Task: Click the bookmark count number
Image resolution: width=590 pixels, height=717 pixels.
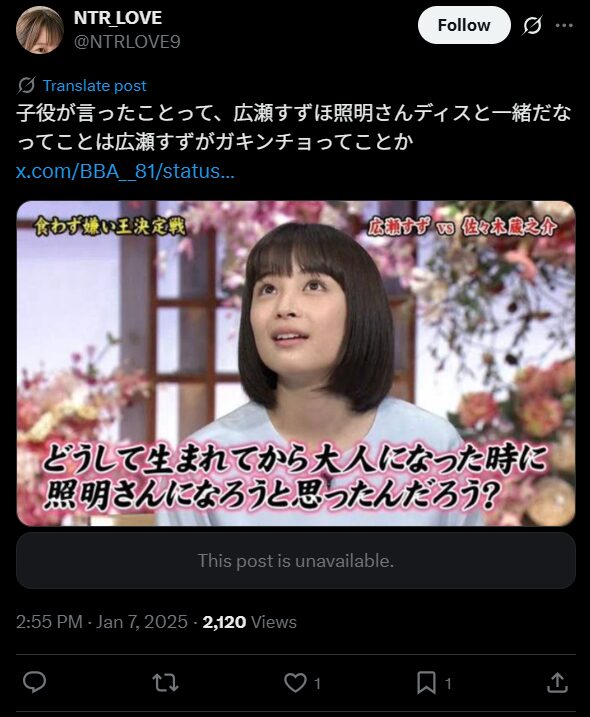Action: (x=448, y=684)
